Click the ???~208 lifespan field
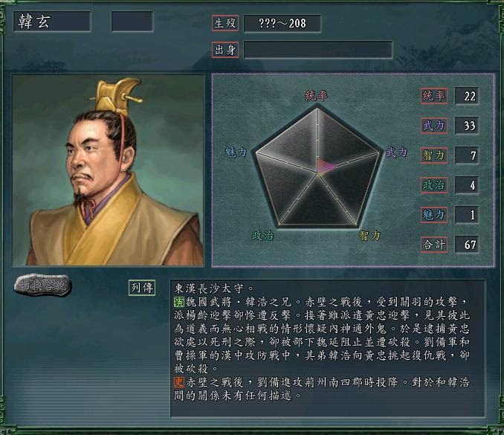 pyautogui.click(x=282, y=24)
